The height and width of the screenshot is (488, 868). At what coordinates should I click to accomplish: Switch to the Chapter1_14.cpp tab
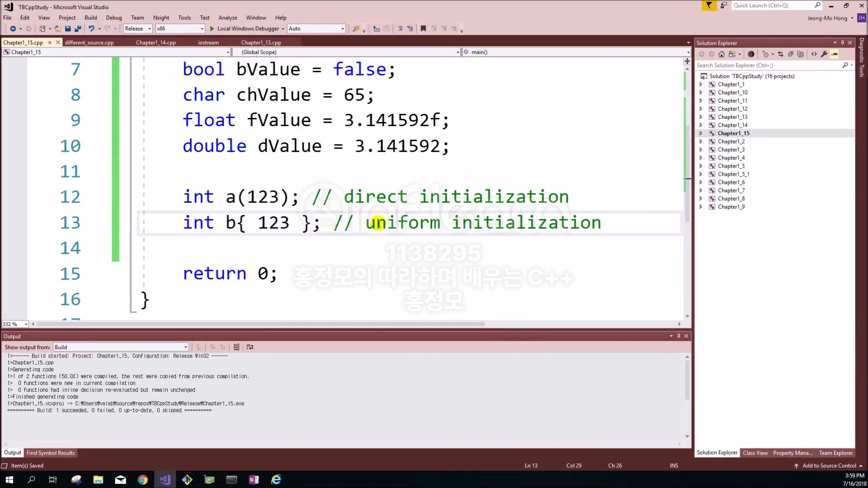156,42
